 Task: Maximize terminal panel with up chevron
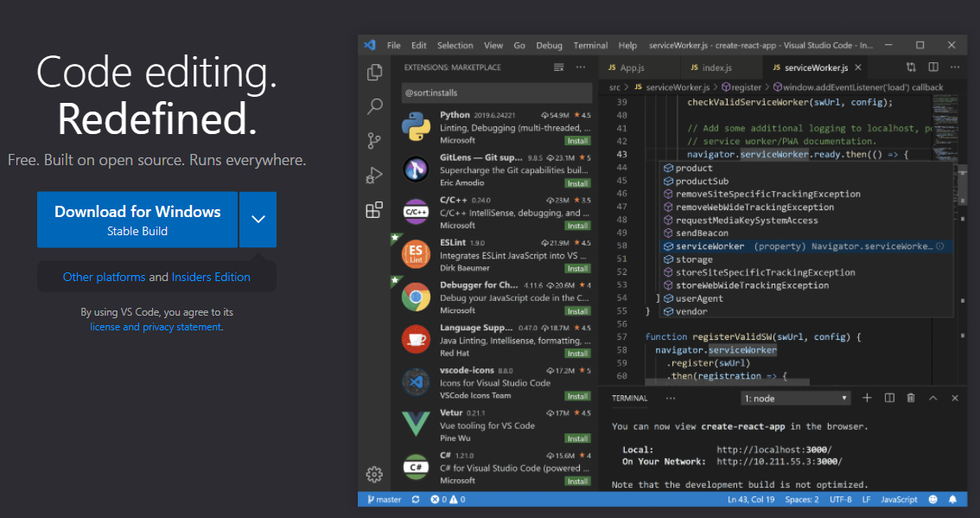[933, 398]
